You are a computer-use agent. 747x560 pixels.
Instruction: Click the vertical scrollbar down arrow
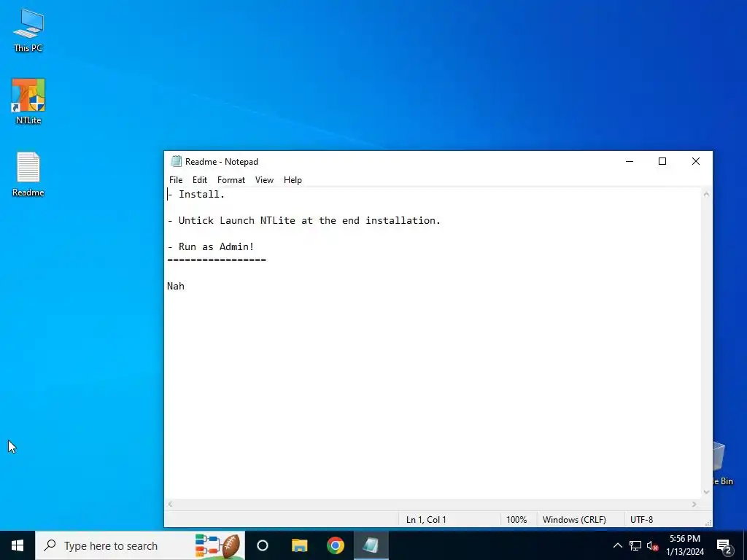pyautogui.click(x=706, y=492)
